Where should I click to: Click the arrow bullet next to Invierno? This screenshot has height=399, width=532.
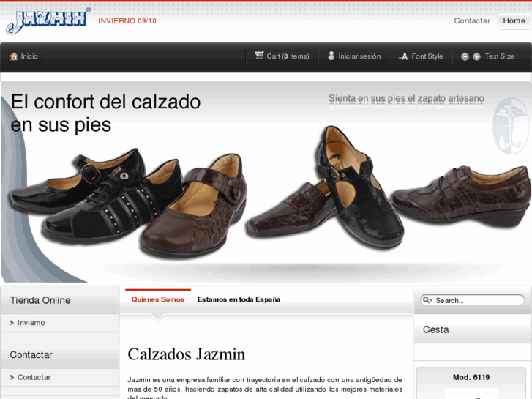pyautogui.click(x=12, y=323)
